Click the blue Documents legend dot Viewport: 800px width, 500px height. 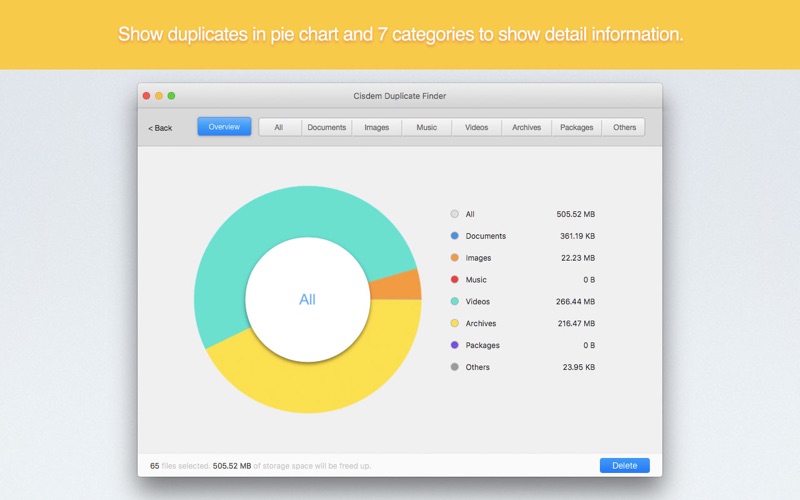(x=455, y=236)
